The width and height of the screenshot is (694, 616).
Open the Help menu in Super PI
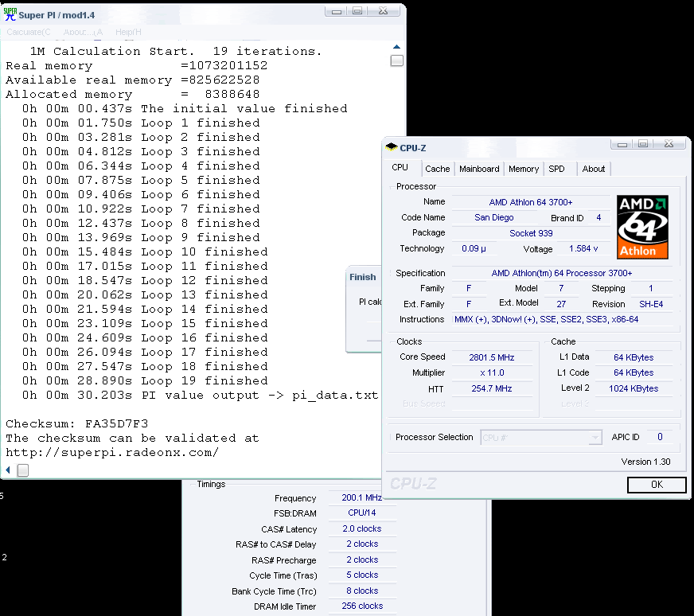pyautogui.click(x=126, y=32)
